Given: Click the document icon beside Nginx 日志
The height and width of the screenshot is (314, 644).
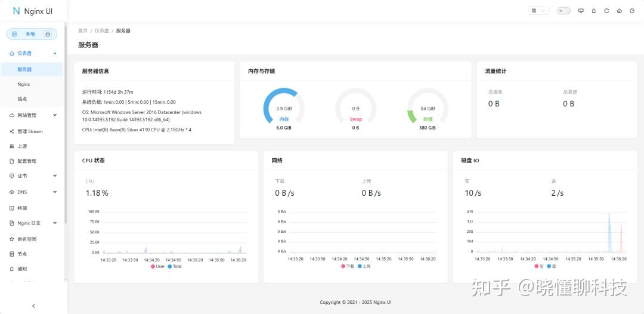Looking at the screenshot, I should click(x=11, y=223).
